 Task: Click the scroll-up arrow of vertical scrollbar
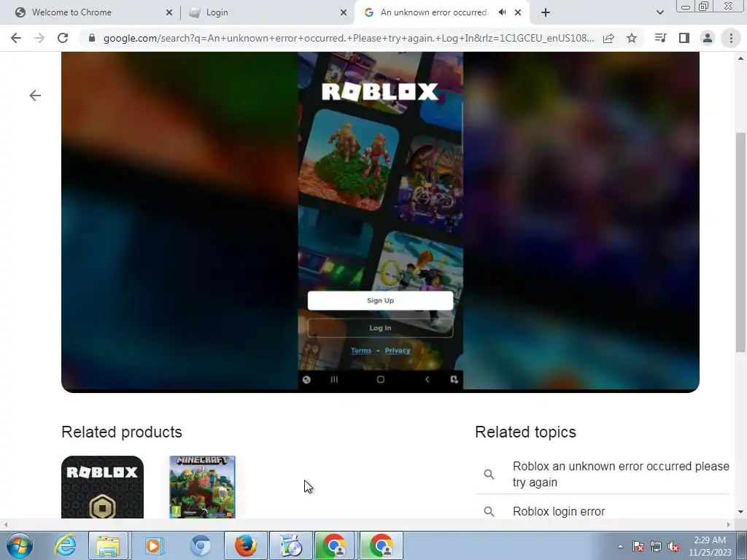point(740,58)
